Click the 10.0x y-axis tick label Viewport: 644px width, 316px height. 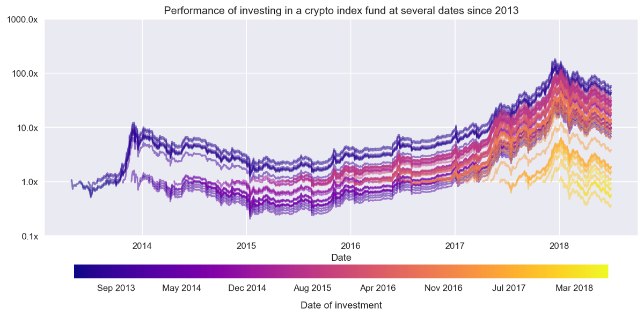pos(27,128)
